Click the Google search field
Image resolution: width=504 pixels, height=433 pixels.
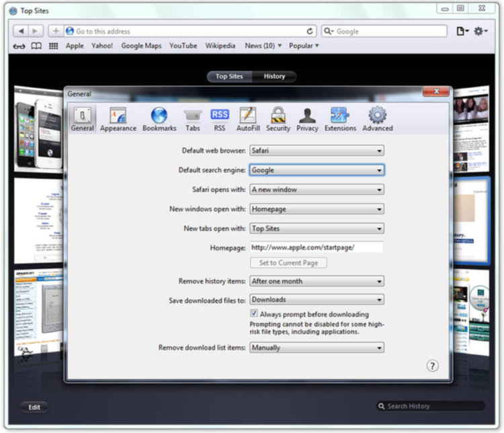point(384,31)
